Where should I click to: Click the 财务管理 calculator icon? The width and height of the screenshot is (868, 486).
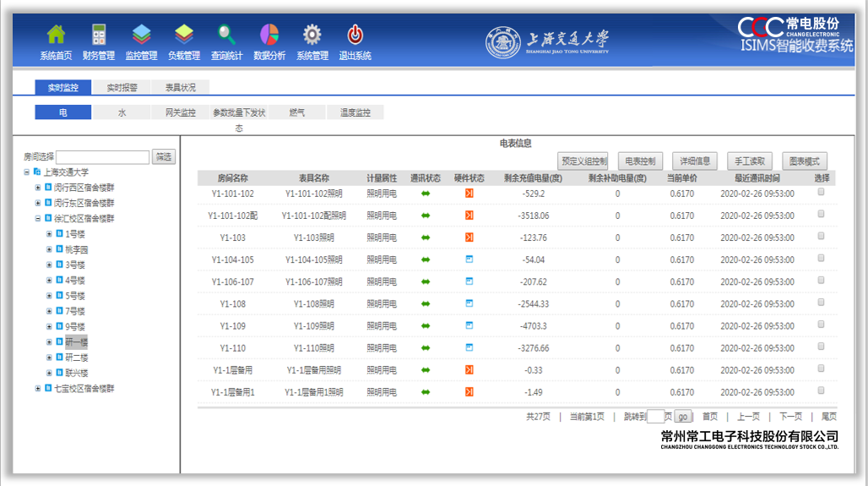(99, 35)
